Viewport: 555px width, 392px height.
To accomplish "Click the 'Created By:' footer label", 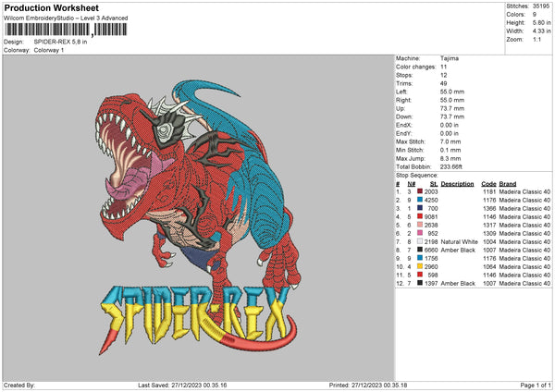I will tap(19, 385).
